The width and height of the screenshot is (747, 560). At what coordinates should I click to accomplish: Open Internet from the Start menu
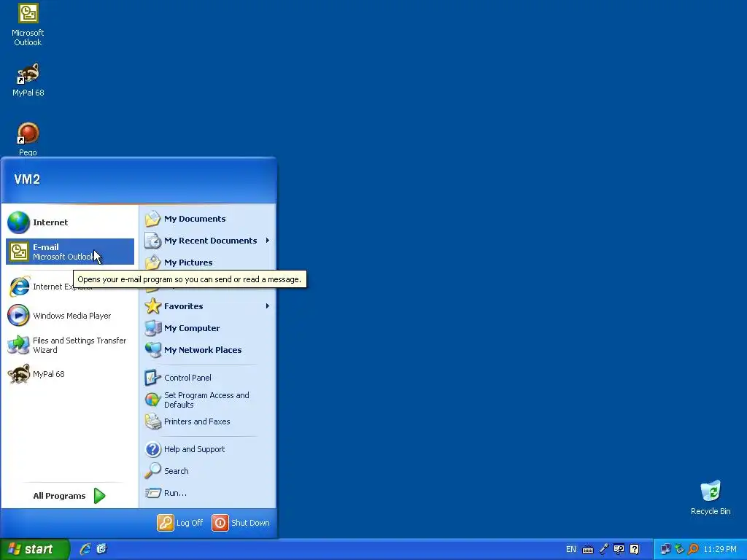tap(70, 222)
